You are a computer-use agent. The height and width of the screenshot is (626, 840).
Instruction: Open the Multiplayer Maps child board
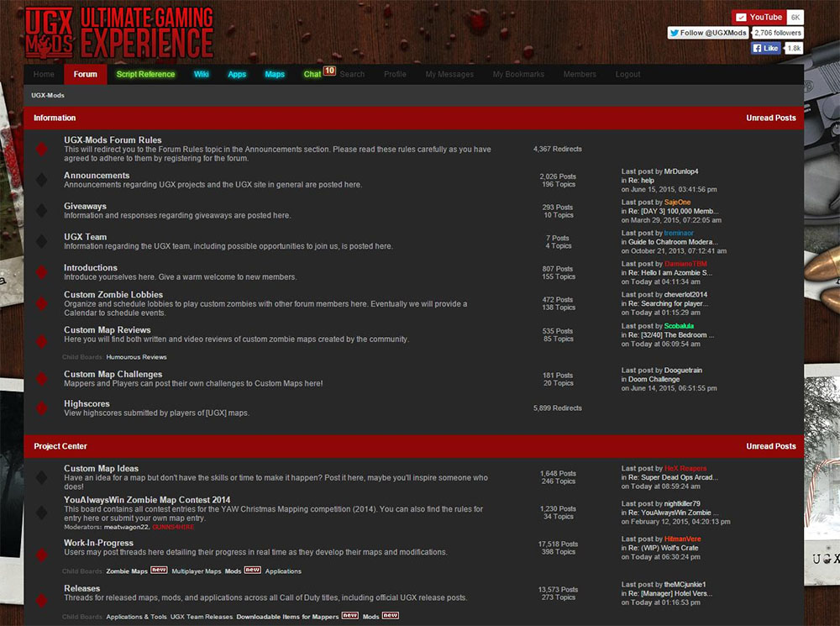pos(197,571)
